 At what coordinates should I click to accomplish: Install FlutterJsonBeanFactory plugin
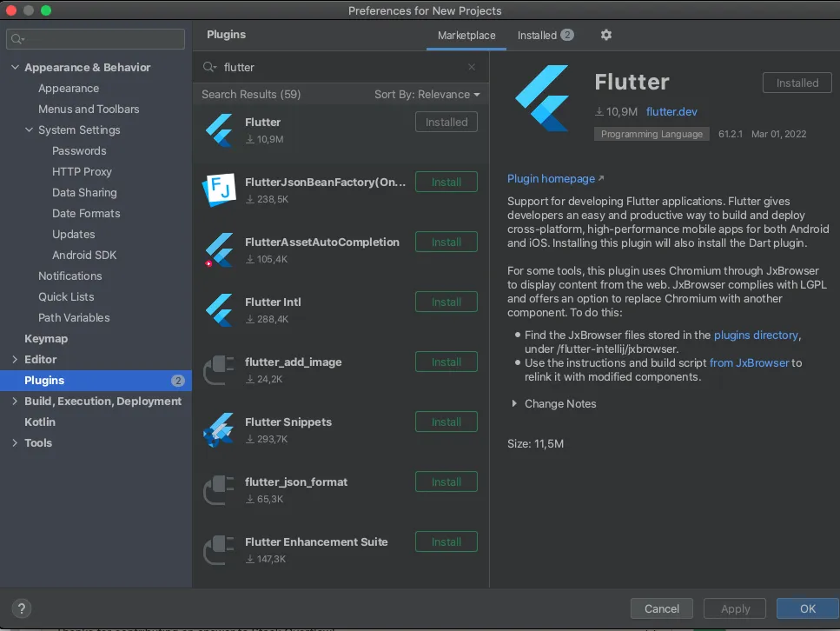click(446, 182)
